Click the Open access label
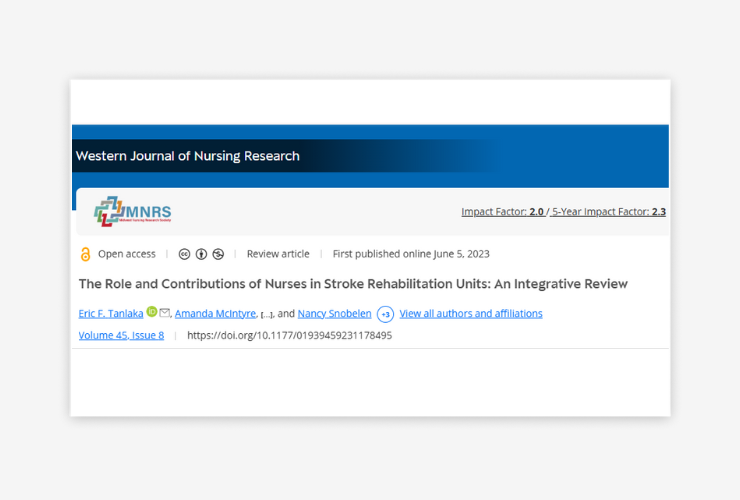The width and height of the screenshot is (740, 500). (126, 254)
